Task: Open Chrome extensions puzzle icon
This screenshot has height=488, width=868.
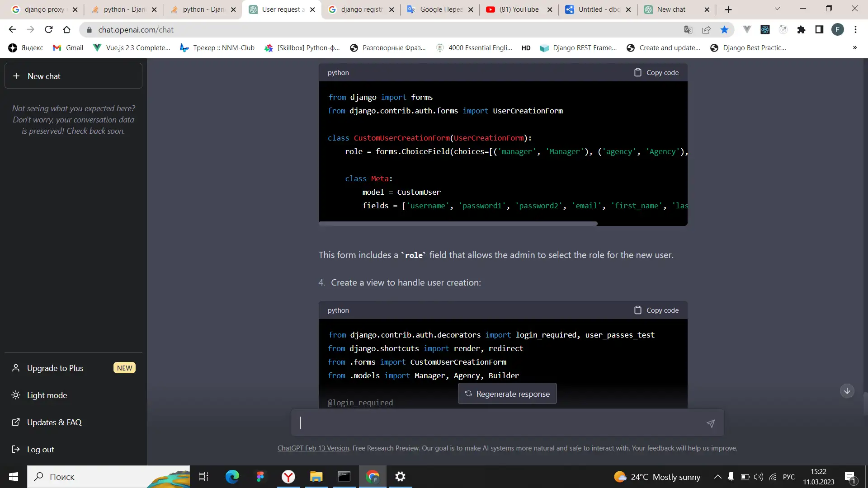Action: pos(801,30)
